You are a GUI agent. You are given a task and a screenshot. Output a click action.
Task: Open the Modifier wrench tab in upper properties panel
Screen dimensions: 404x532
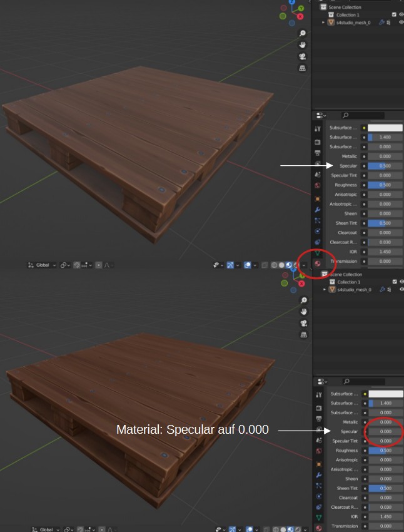click(x=318, y=209)
